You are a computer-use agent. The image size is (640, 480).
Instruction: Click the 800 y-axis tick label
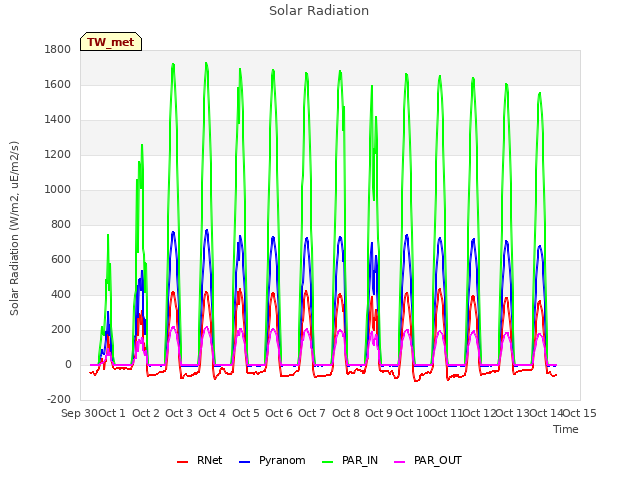click(61, 224)
